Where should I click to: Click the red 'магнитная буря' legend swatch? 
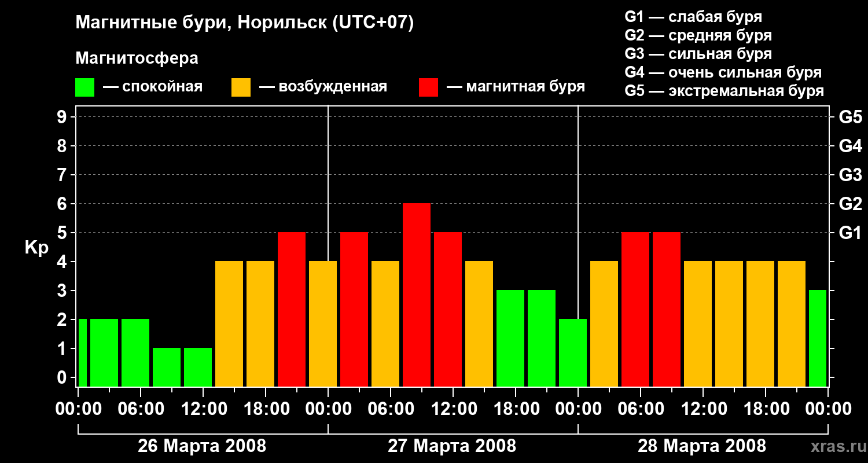428,87
